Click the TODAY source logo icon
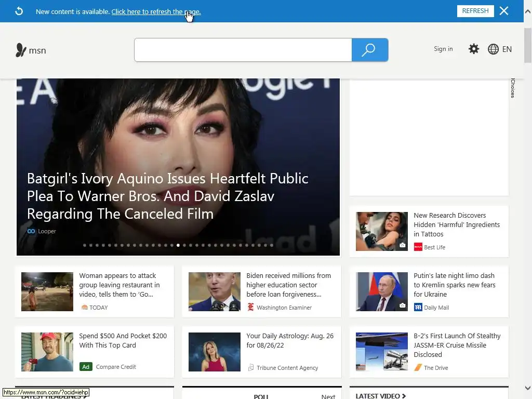This screenshot has width=532, height=399. tap(85, 308)
